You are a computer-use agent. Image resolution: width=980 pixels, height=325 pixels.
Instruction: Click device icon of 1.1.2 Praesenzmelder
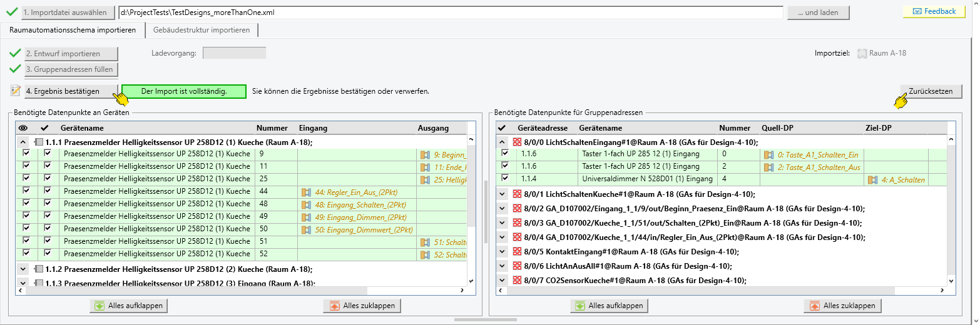tap(39, 269)
